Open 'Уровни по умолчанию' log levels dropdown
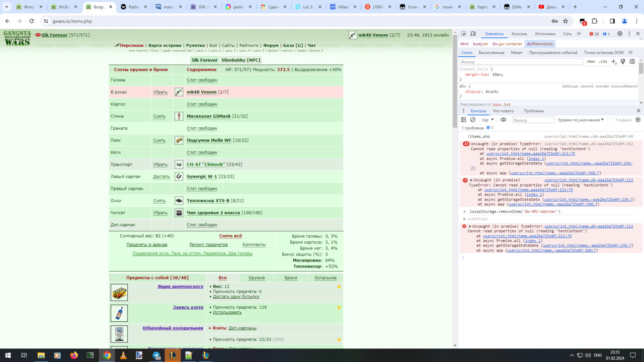The width and height of the screenshot is (644, 362). coord(581,120)
